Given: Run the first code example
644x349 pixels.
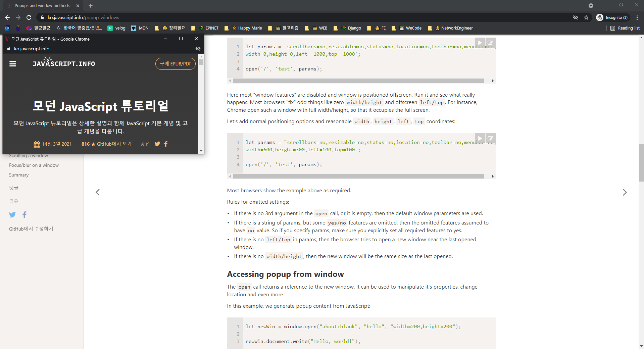Looking at the screenshot, I should pyautogui.click(x=480, y=43).
